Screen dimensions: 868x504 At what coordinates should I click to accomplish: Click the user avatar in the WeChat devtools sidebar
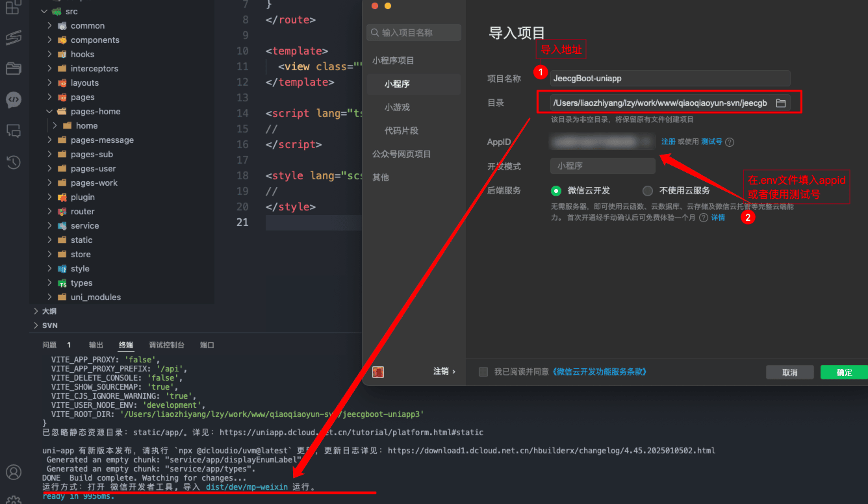(x=378, y=372)
